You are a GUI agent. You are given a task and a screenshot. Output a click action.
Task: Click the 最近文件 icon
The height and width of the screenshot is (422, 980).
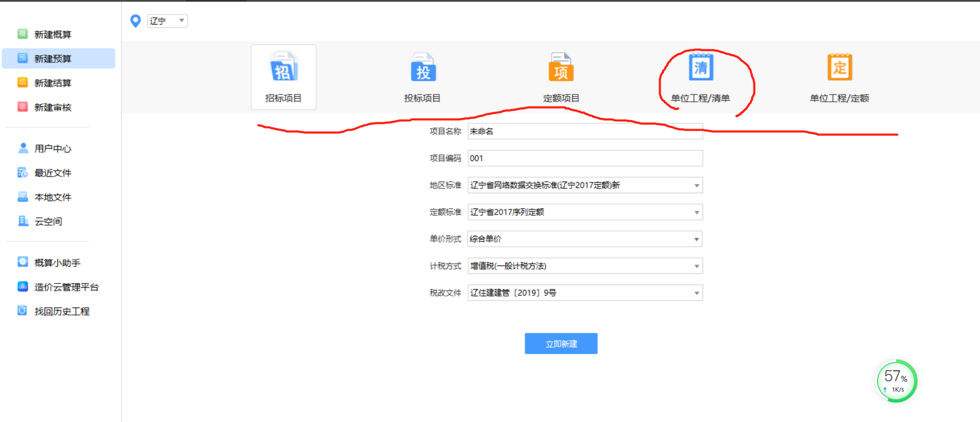tap(23, 173)
